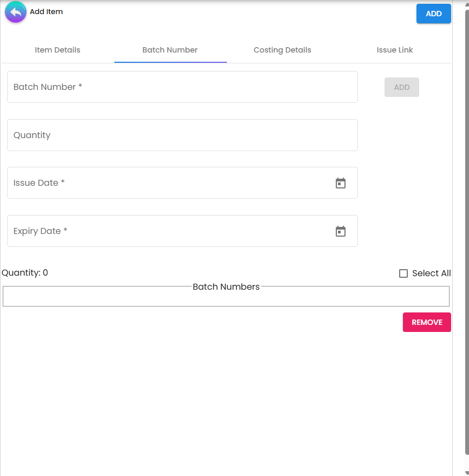This screenshot has width=469, height=476.
Task: Focus the Quantity input field
Action: pyautogui.click(x=162, y=135)
